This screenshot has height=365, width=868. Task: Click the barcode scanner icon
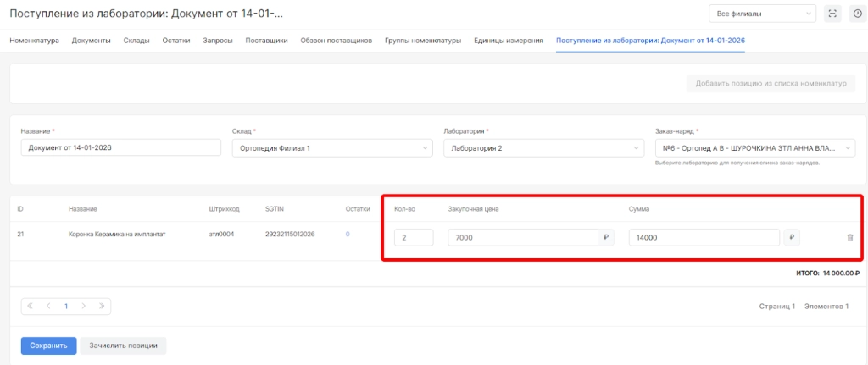(x=832, y=14)
